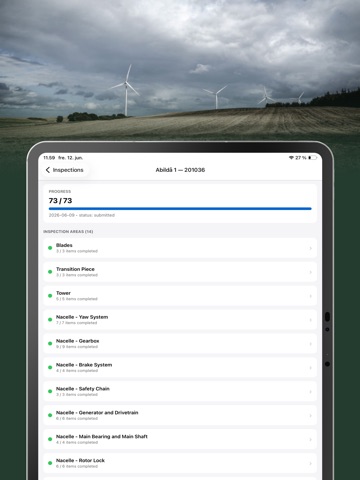The height and width of the screenshot is (480, 360).
Task: Expand chevron on the Blades row
Action: click(x=311, y=248)
